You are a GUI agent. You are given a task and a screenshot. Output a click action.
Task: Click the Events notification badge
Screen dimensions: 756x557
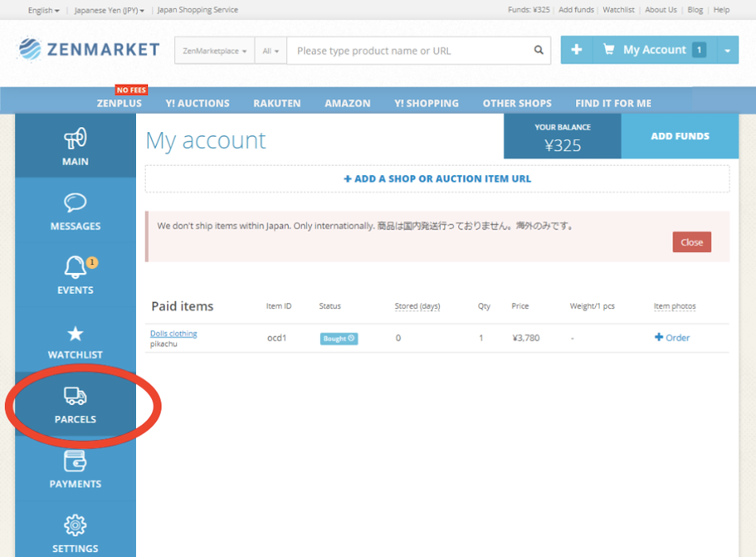click(x=92, y=262)
